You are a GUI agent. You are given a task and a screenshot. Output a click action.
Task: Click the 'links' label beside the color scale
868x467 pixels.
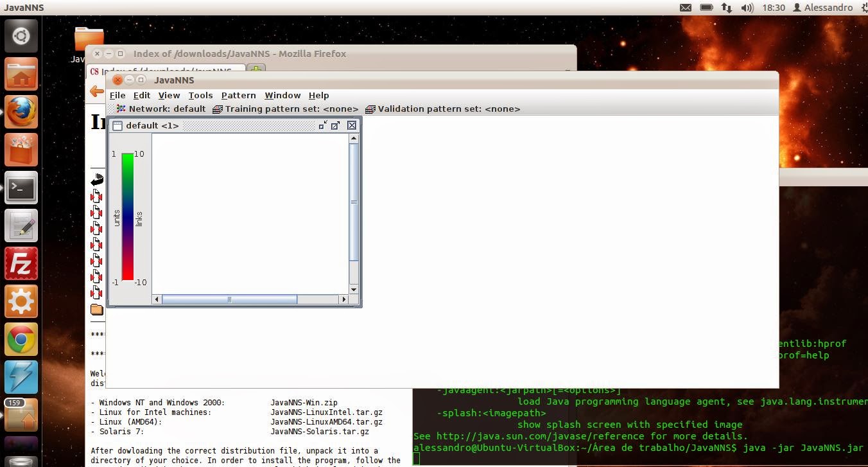[x=139, y=218]
